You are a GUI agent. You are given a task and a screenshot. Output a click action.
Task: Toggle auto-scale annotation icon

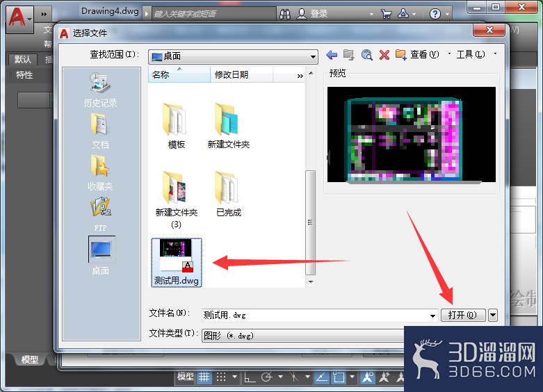click(x=384, y=377)
